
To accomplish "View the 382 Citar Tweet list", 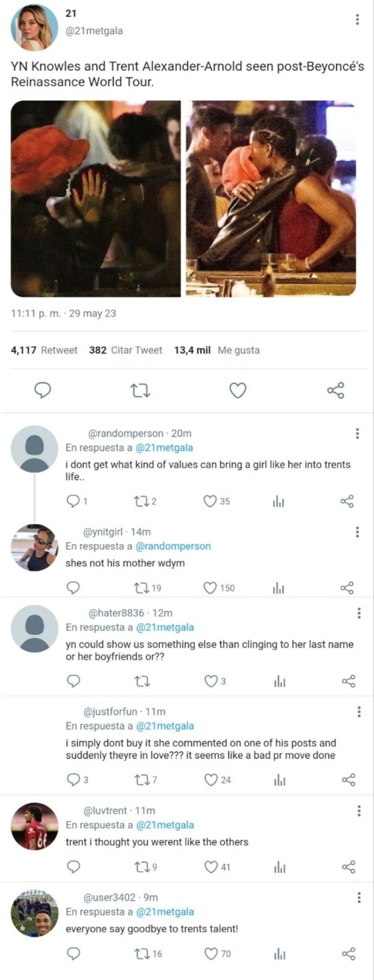I will point(125,350).
